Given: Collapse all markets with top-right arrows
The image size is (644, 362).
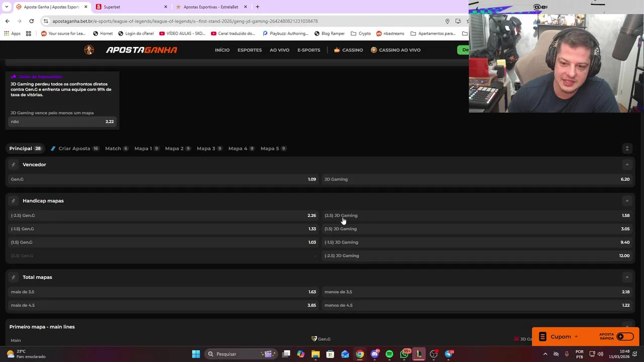Looking at the screenshot, I should coord(627,148).
